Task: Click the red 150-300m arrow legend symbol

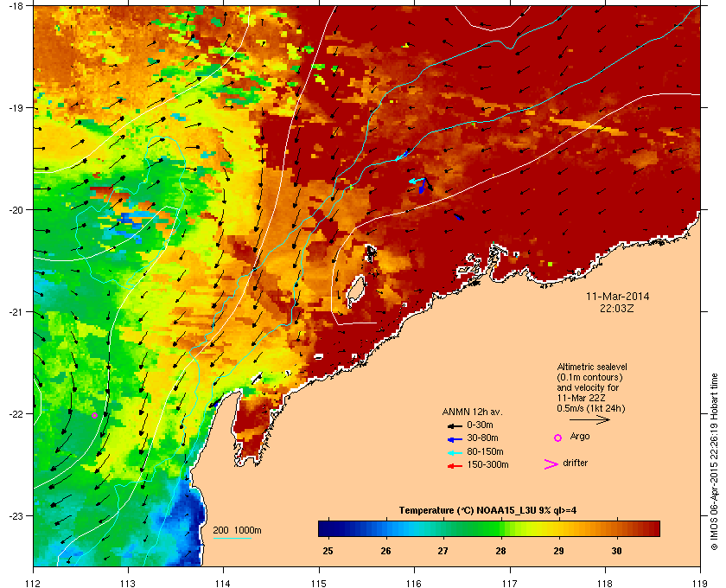Action: click(455, 466)
